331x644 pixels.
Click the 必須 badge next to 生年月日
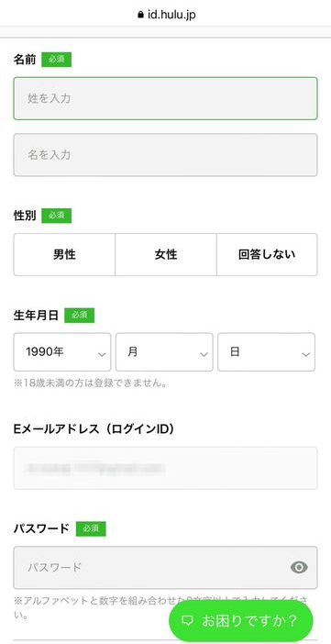pos(80,316)
